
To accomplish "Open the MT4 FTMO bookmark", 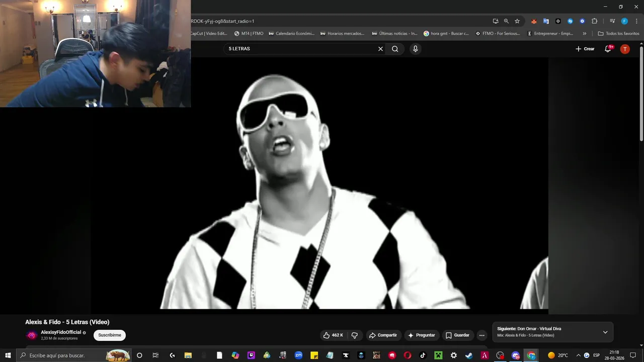I will point(249,34).
